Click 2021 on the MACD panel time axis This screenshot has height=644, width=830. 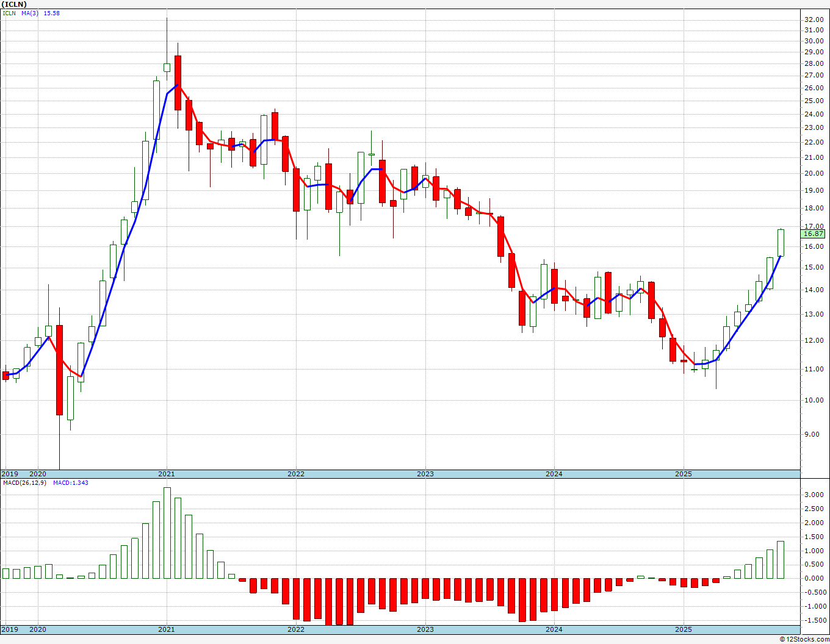coord(167,629)
